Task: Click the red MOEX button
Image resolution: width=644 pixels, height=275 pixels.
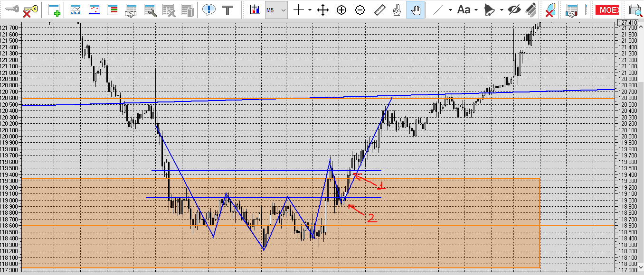Action: (607, 9)
